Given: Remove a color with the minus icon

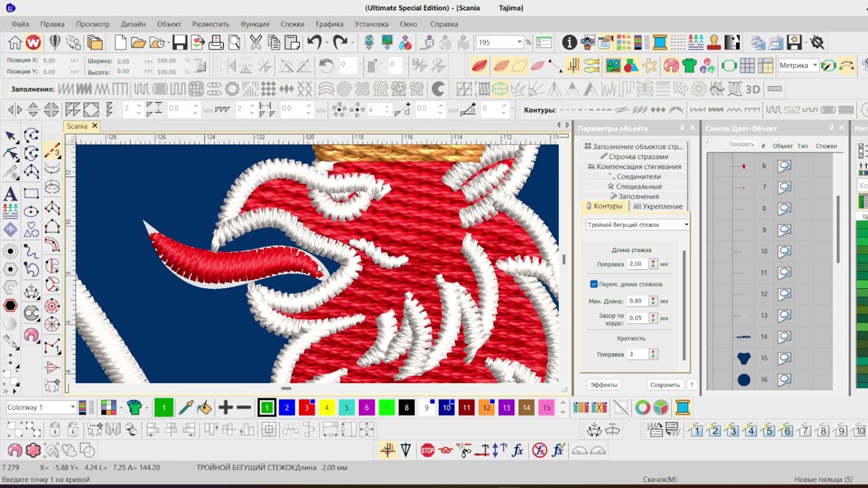Looking at the screenshot, I should pos(244,407).
